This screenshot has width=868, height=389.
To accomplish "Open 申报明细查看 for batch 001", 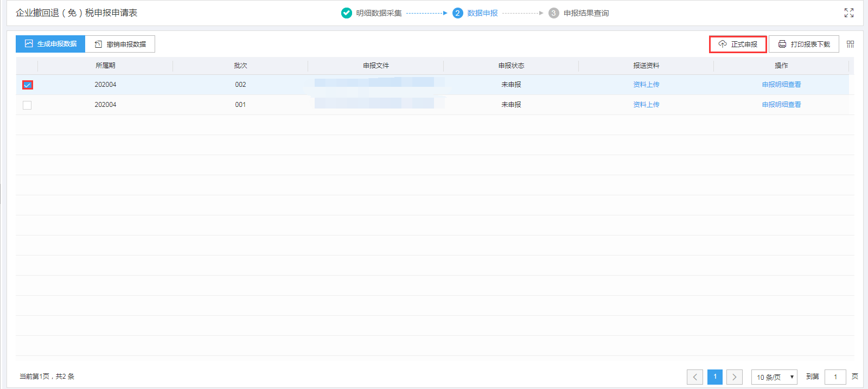I will (x=781, y=105).
